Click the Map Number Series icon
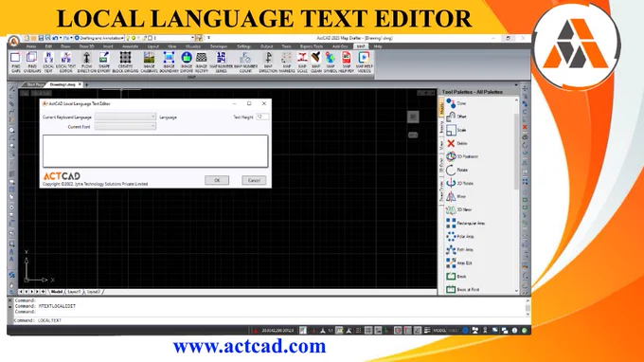 [221, 63]
